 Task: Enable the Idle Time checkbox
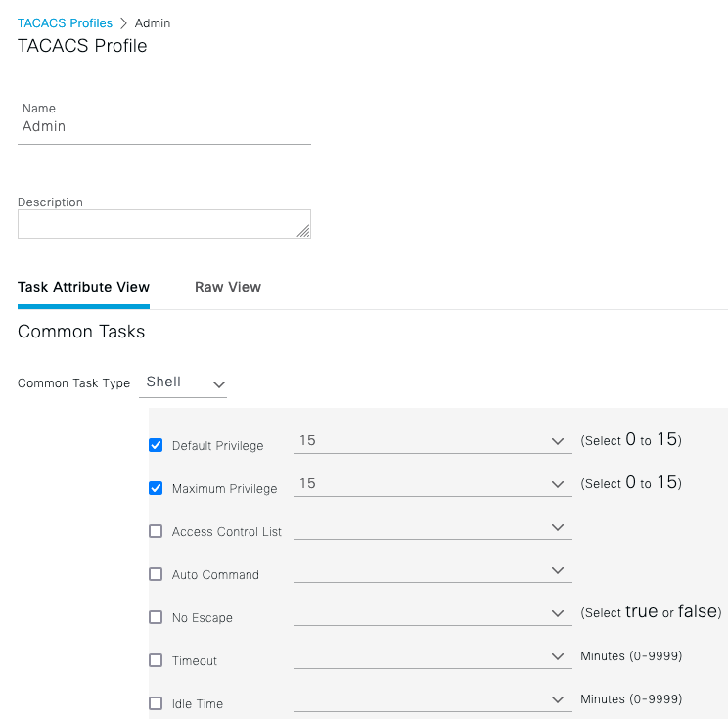pos(156,703)
